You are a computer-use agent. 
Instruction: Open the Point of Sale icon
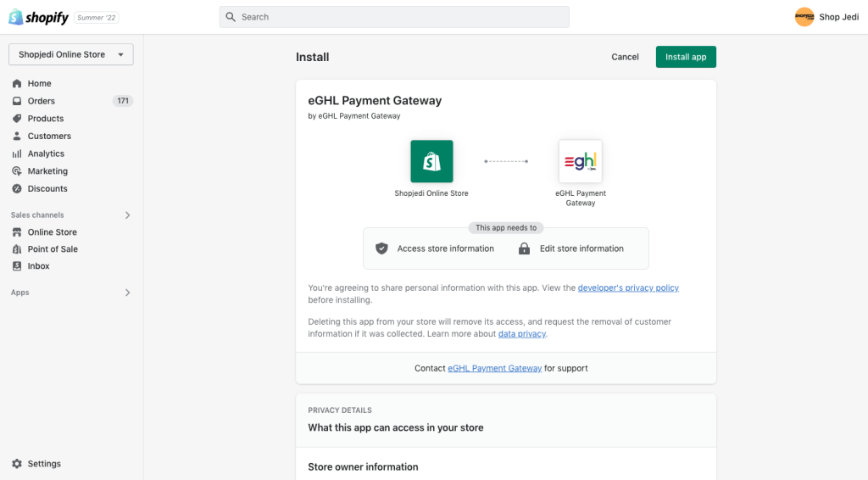pos(17,249)
